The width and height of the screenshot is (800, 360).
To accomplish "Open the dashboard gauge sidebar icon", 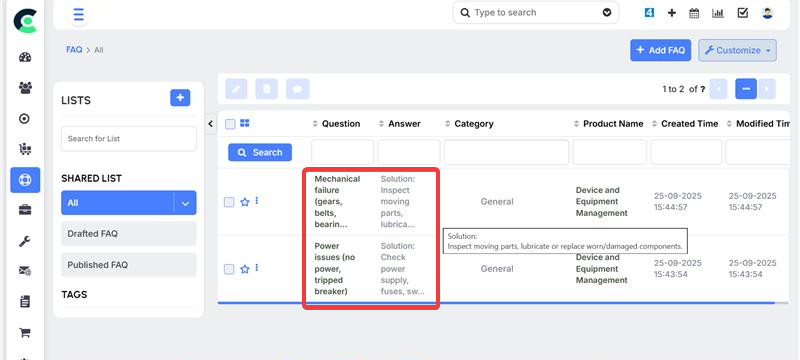I will [25, 57].
